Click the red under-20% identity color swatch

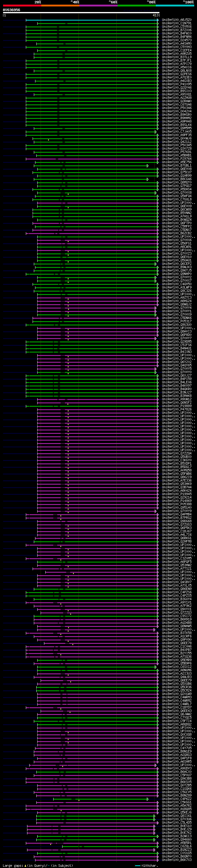tap(22, 6)
